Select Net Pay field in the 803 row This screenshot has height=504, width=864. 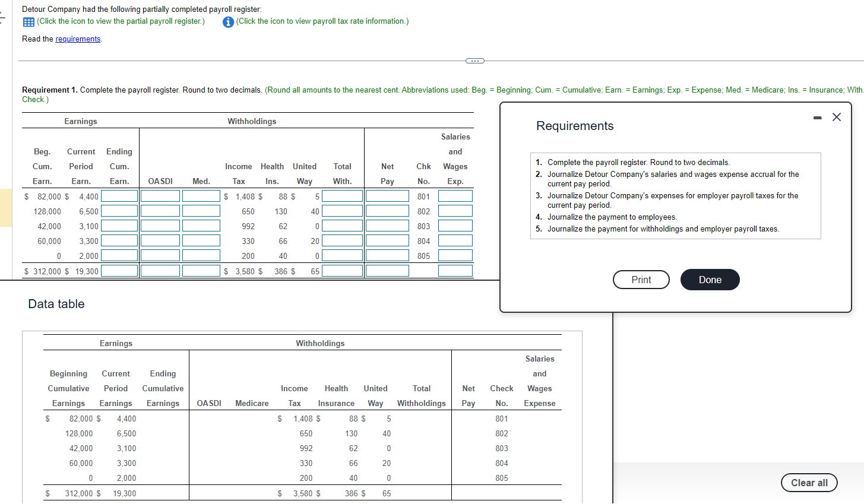pyautogui.click(x=387, y=226)
